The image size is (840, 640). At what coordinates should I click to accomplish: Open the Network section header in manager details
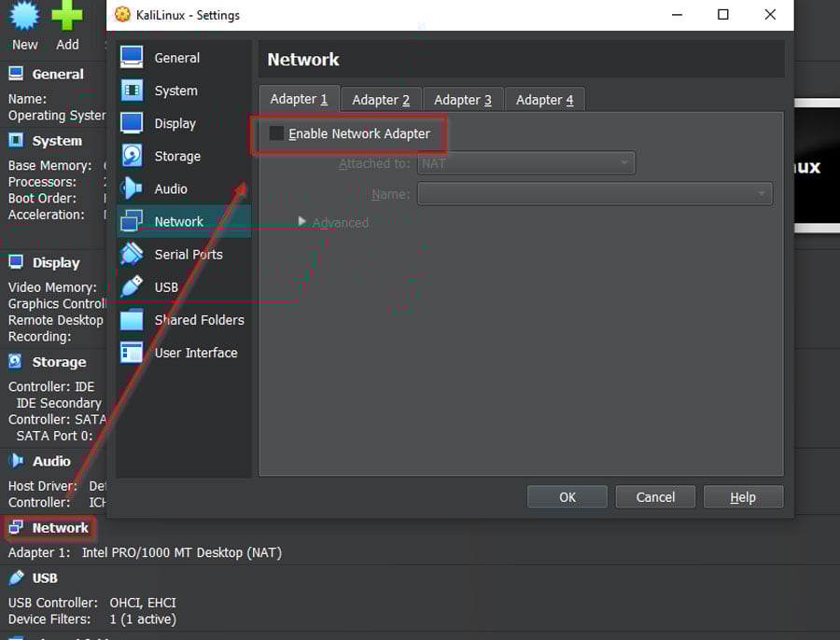[60, 527]
